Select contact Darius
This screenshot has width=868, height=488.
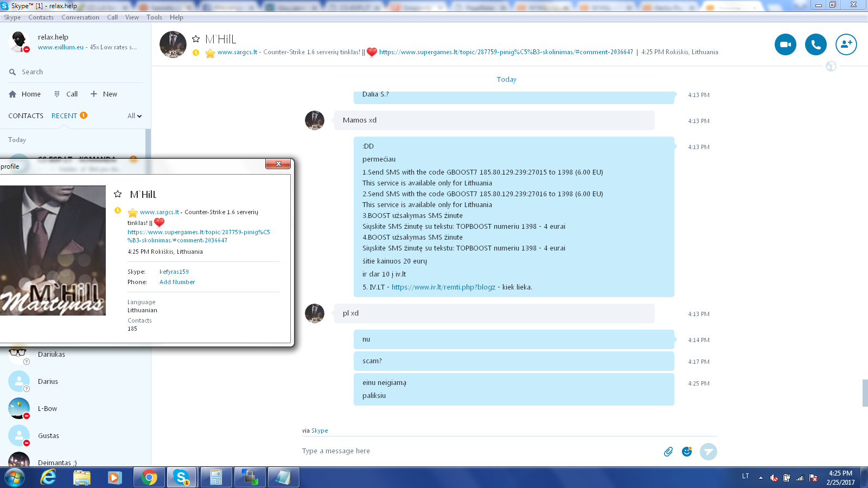point(75,382)
